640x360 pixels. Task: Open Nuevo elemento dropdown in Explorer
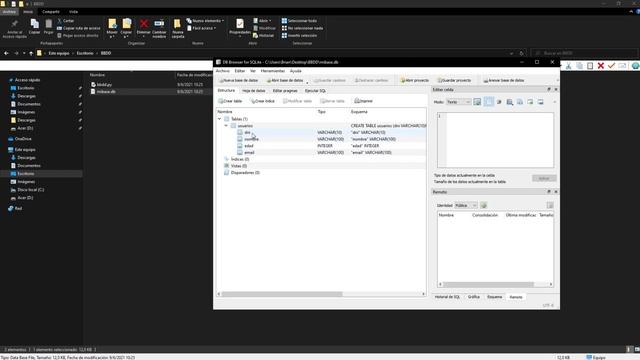point(205,21)
